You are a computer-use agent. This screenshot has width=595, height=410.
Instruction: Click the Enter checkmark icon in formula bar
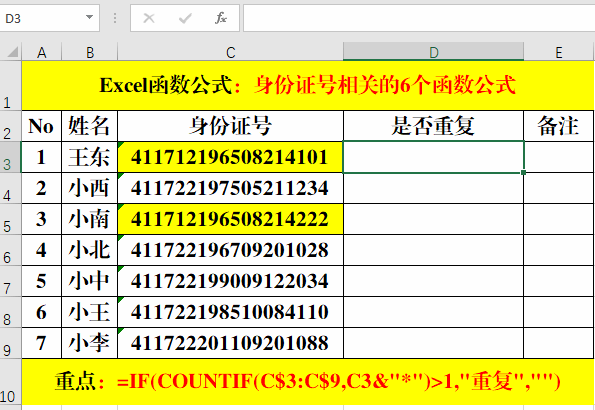(x=185, y=18)
